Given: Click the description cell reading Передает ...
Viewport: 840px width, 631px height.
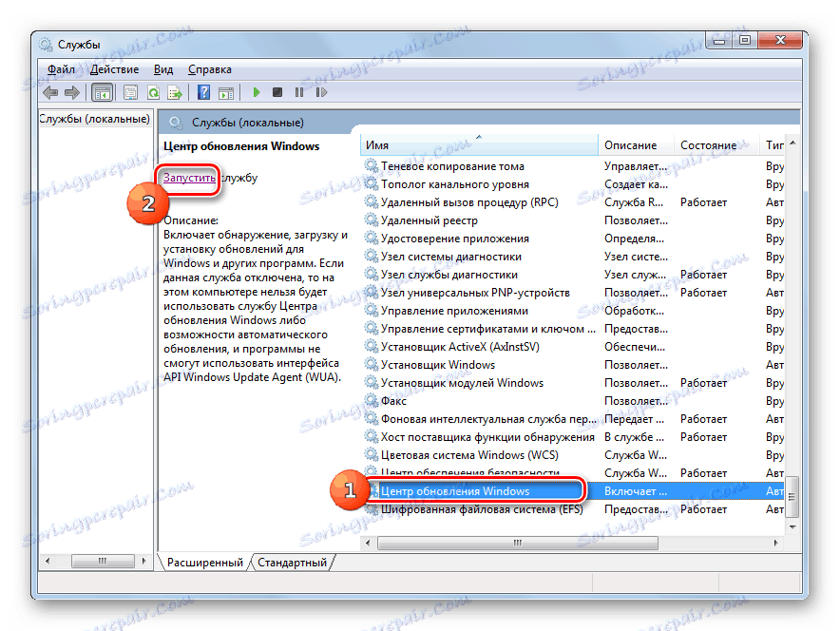Looking at the screenshot, I should (x=635, y=419).
